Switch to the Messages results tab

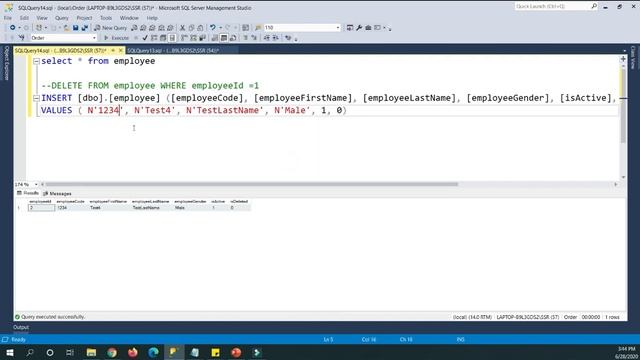[x=57, y=193]
